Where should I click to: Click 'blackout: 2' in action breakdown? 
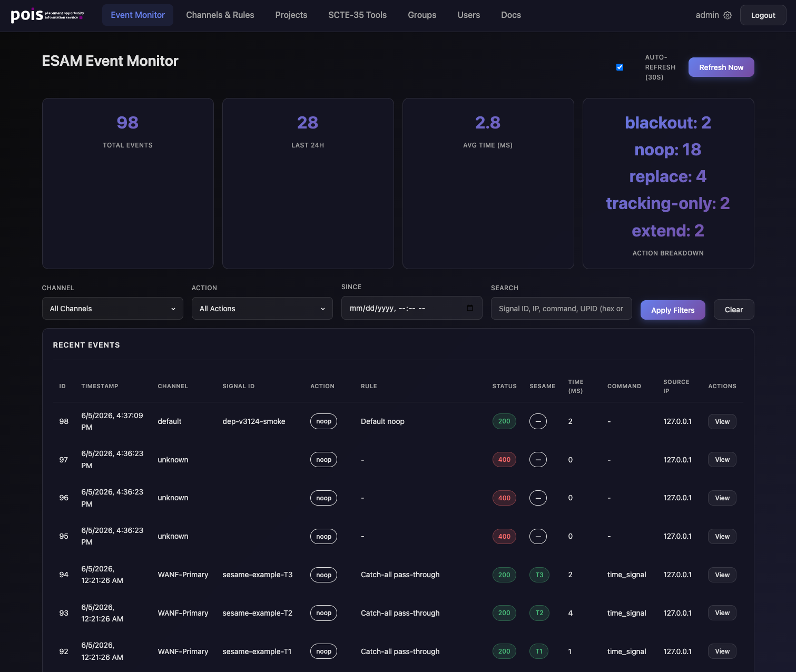click(668, 123)
